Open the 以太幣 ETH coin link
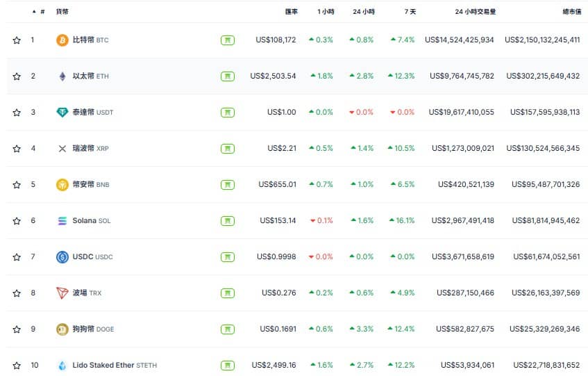 pyautogui.click(x=90, y=76)
